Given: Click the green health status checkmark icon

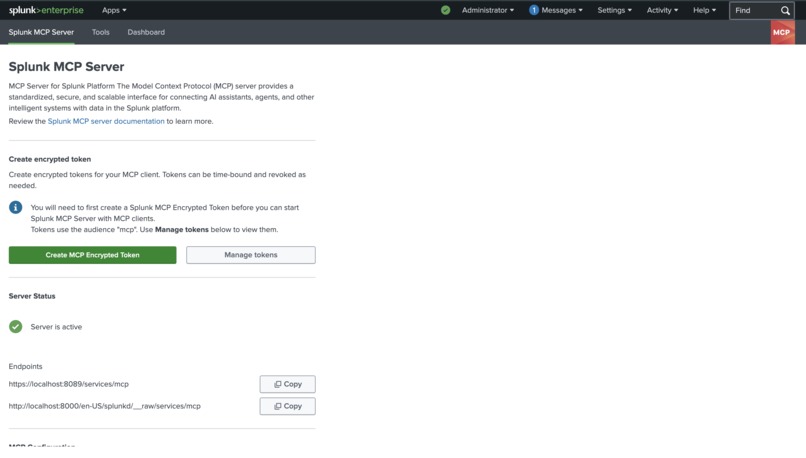Looking at the screenshot, I should click(x=446, y=10).
